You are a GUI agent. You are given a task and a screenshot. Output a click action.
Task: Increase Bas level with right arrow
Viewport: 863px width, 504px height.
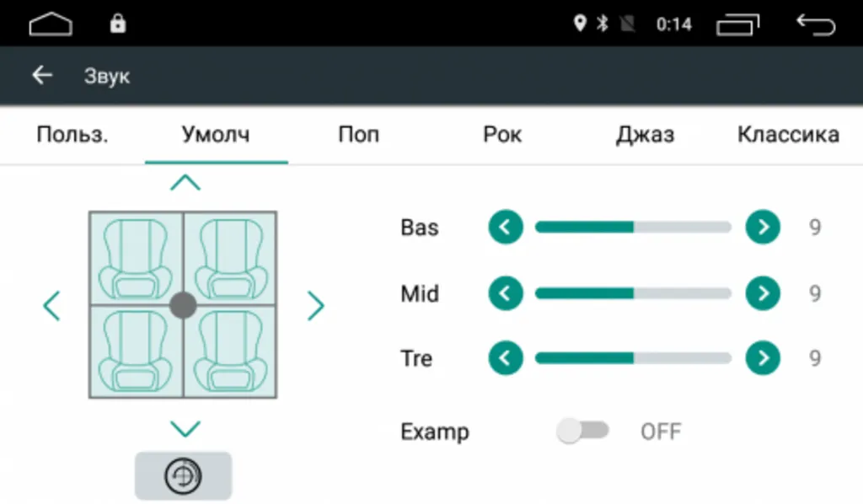click(763, 227)
